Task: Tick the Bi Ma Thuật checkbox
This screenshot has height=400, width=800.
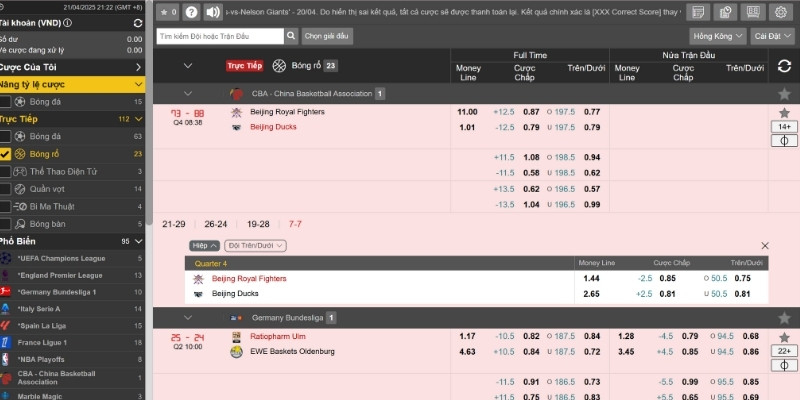Action: click(5, 206)
